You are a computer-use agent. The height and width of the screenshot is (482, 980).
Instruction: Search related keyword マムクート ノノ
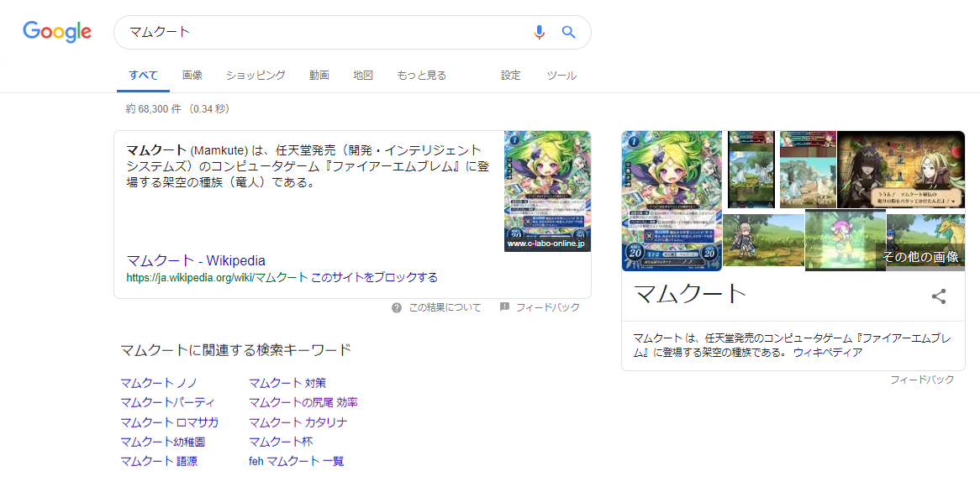click(159, 383)
